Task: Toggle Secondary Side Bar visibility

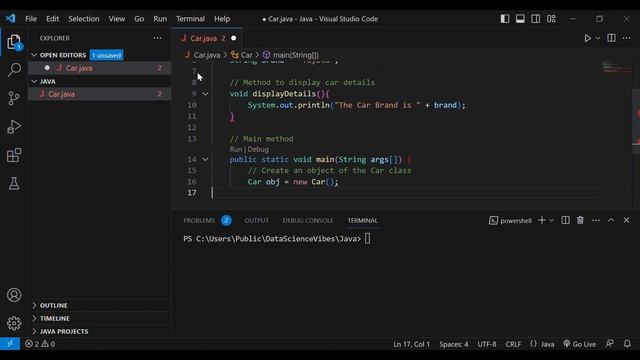Action: click(536, 19)
